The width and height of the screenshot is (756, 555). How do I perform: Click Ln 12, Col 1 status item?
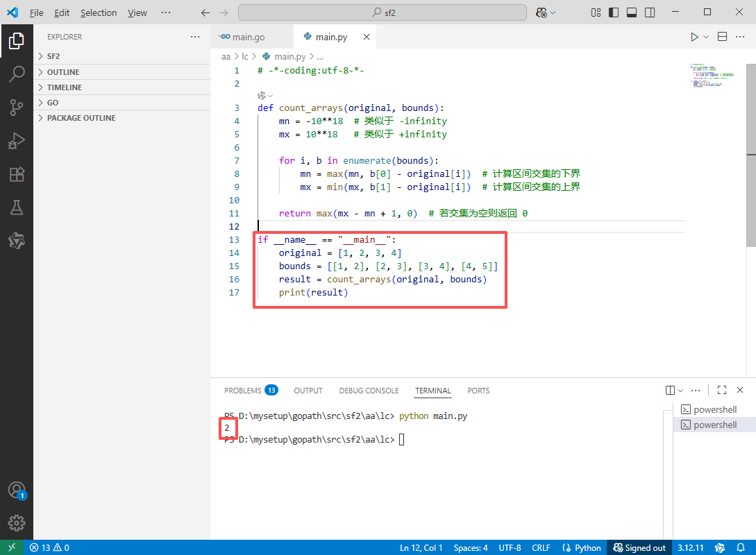point(421,547)
